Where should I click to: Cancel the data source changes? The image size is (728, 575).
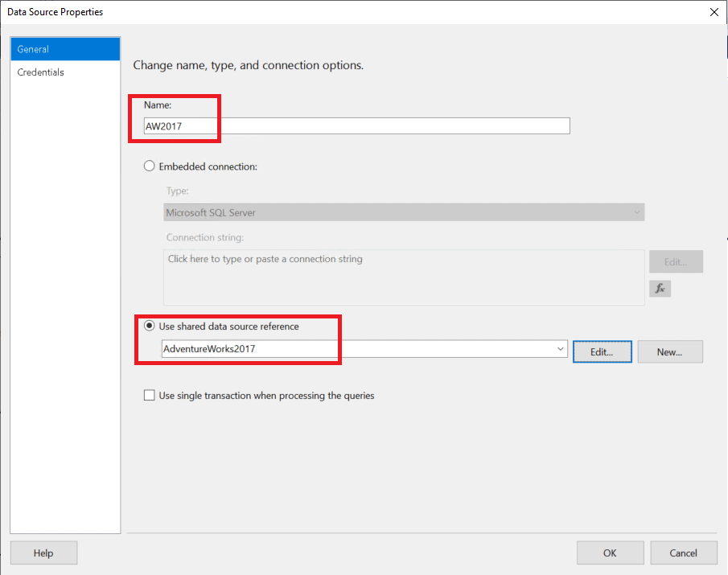pos(684,552)
